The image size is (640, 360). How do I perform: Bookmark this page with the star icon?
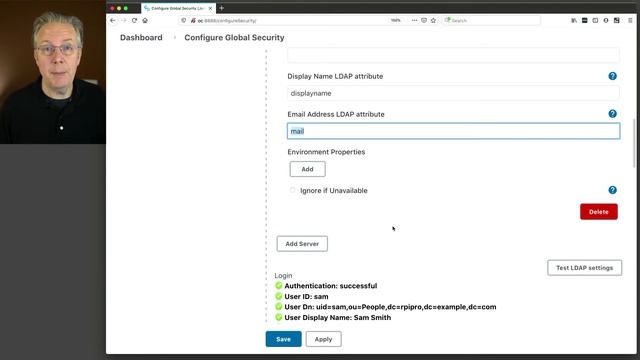pos(433,20)
